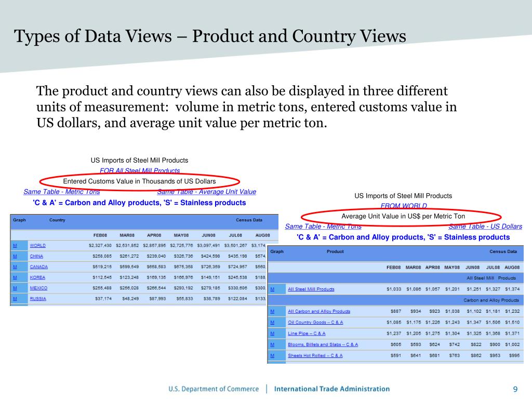Open graph link M for CHINA row
Screen dimensions: 532x399
coord(15,256)
